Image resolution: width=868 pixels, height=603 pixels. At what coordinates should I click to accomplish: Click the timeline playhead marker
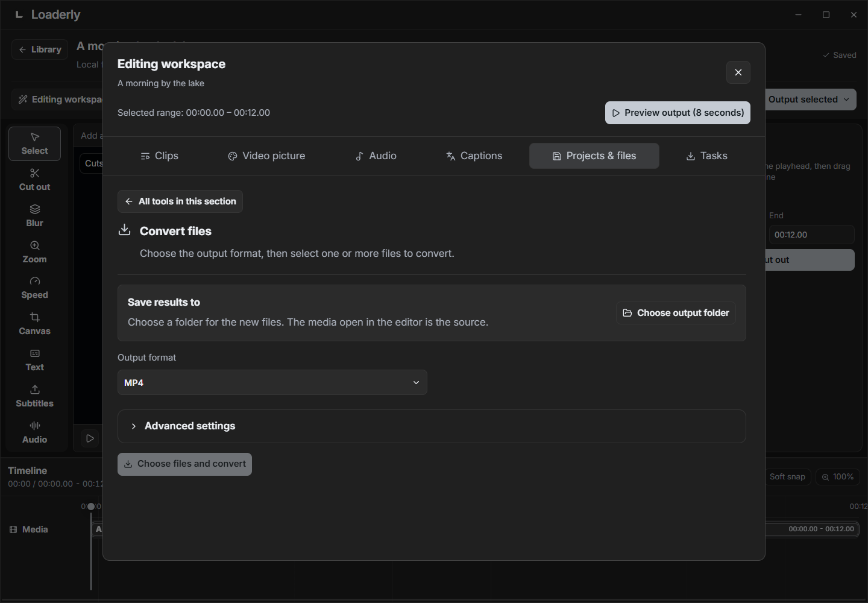pos(91,507)
